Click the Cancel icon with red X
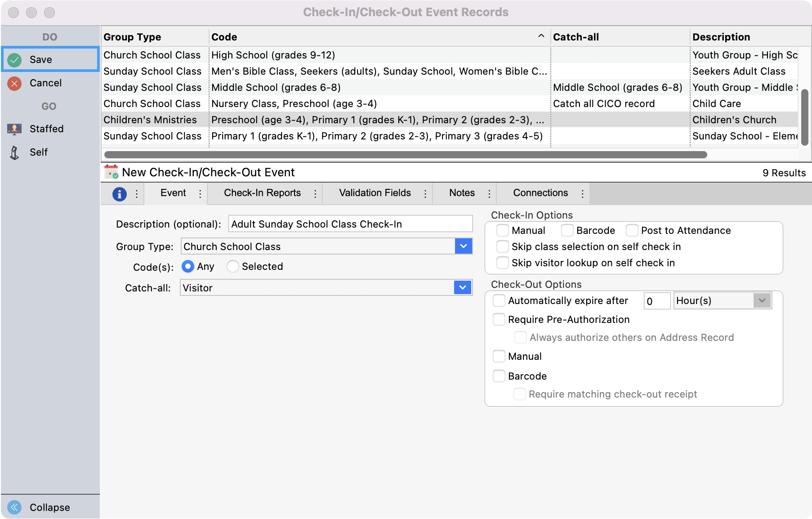The height and width of the screenshot is (519, 812). tap(14, 83)
